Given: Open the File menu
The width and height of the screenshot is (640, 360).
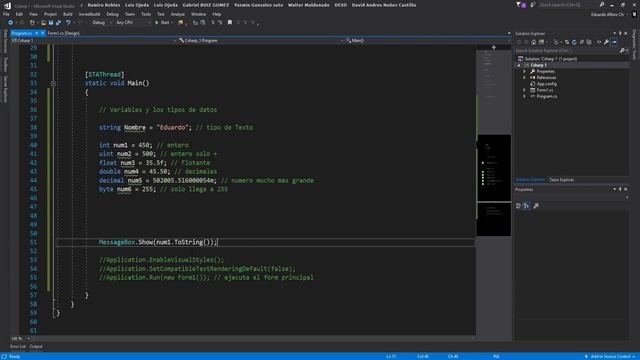Looking at the screenshot, I should (x=6, y=14).
